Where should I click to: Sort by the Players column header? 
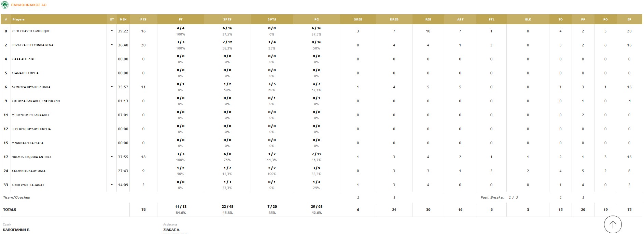pyautogui.click(x=19, y=19)
